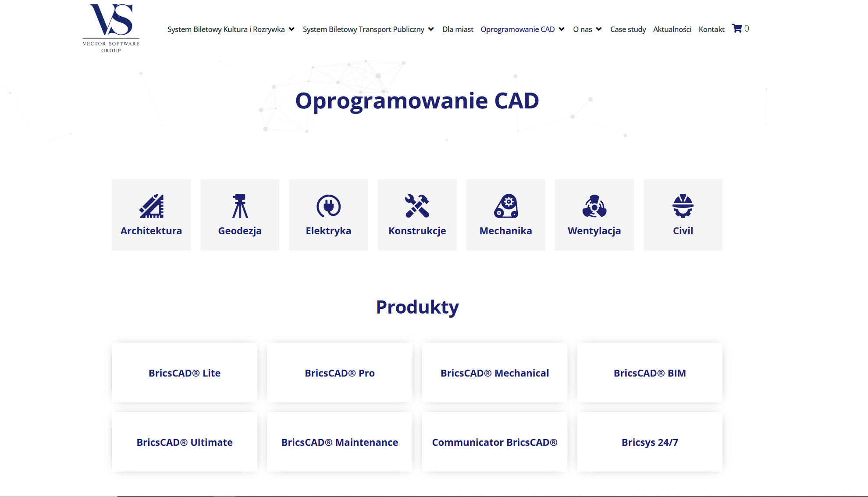
Task: Open the Communicator BricsCAD® product card
Action: click(494, 442)
